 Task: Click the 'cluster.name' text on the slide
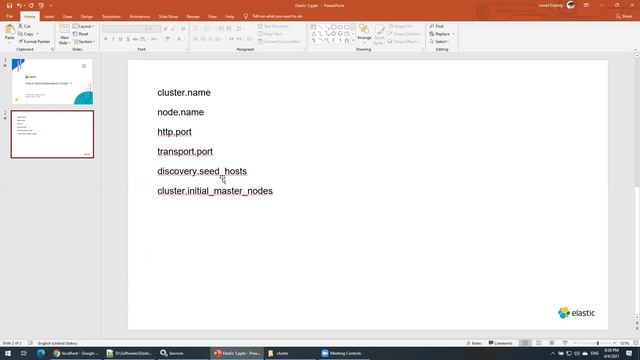click(x=184, y=93)
